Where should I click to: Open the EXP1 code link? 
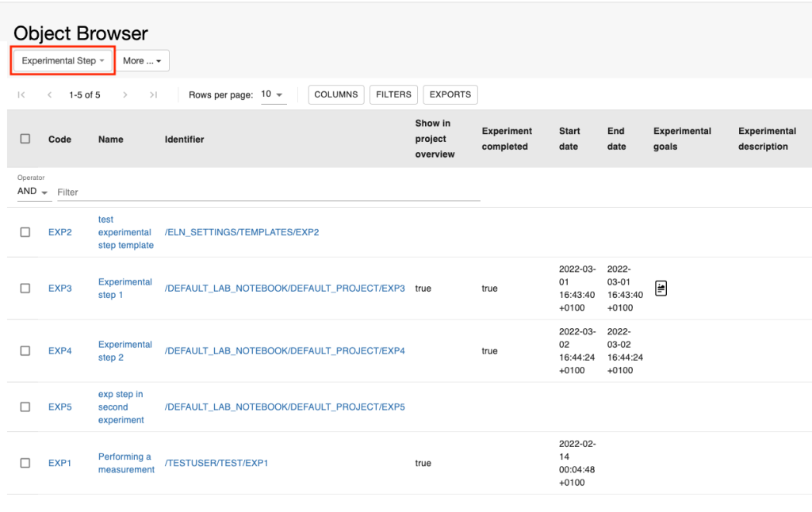59,463
